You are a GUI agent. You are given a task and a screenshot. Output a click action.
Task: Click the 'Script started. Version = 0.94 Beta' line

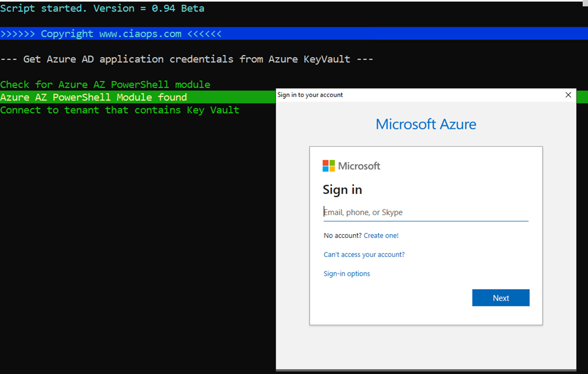tap(102, 9)
